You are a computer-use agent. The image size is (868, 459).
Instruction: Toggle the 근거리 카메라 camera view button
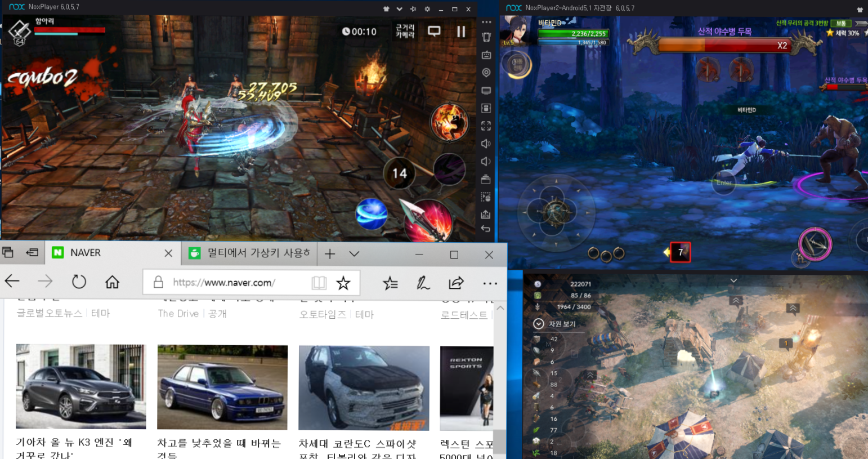click(x=405, y=31)
